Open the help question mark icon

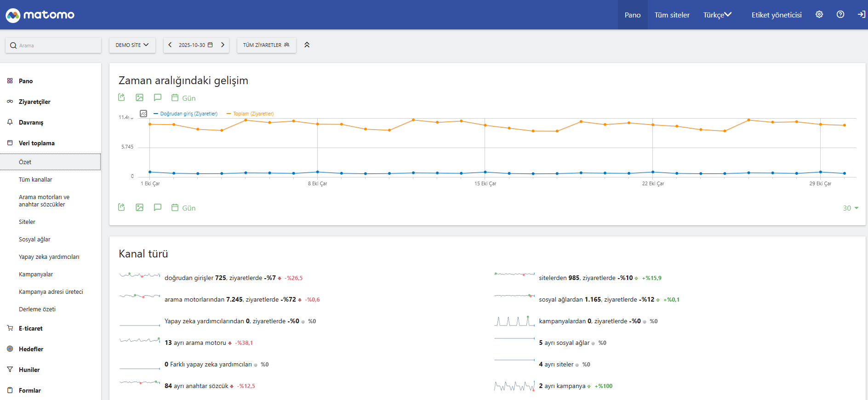click(x=840, y=15)
